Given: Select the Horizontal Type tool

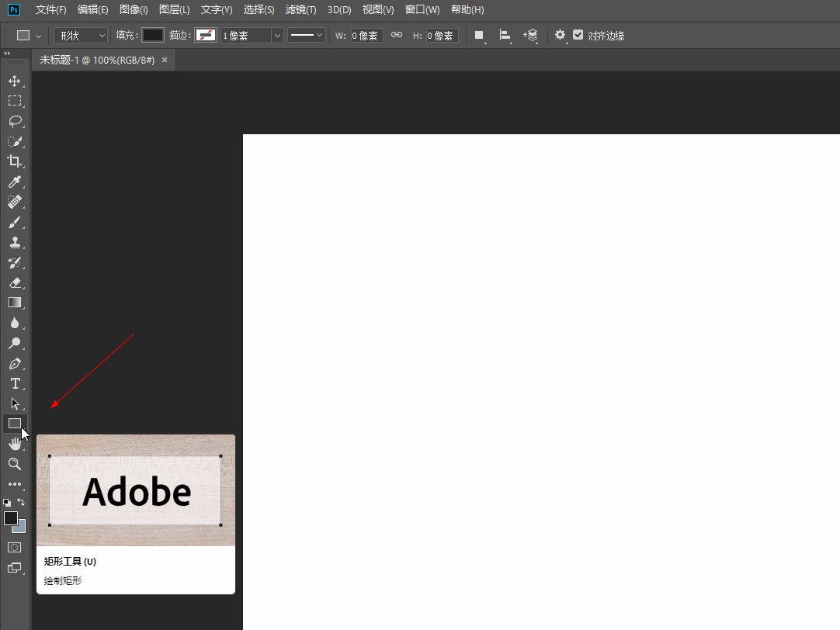Looking at the screenshot, I should pos(15,384).
